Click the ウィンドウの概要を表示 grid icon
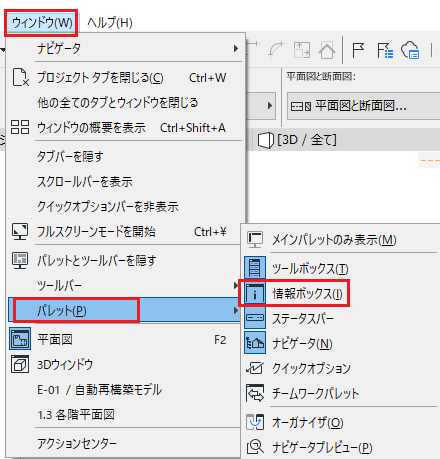The image size is (440, 459). (20, 127)
